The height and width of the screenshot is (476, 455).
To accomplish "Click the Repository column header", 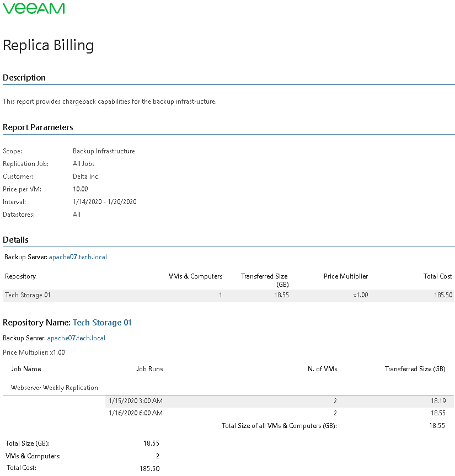I will [20, 276].
